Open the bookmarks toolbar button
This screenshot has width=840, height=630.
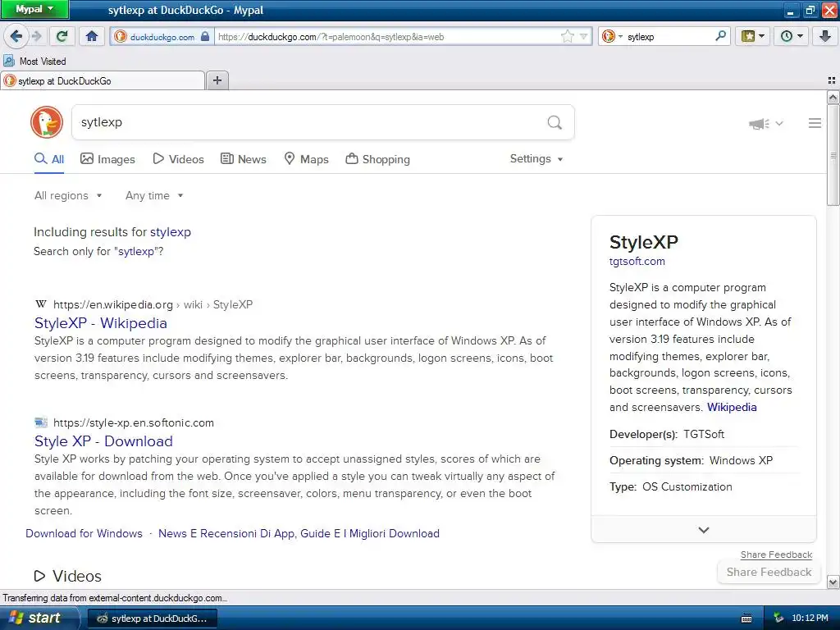click(752, 36)
